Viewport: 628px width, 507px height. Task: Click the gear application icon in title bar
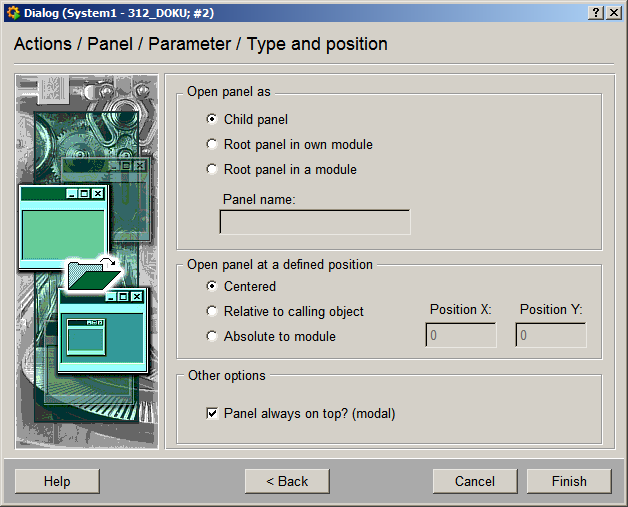[x=12, y=12]
